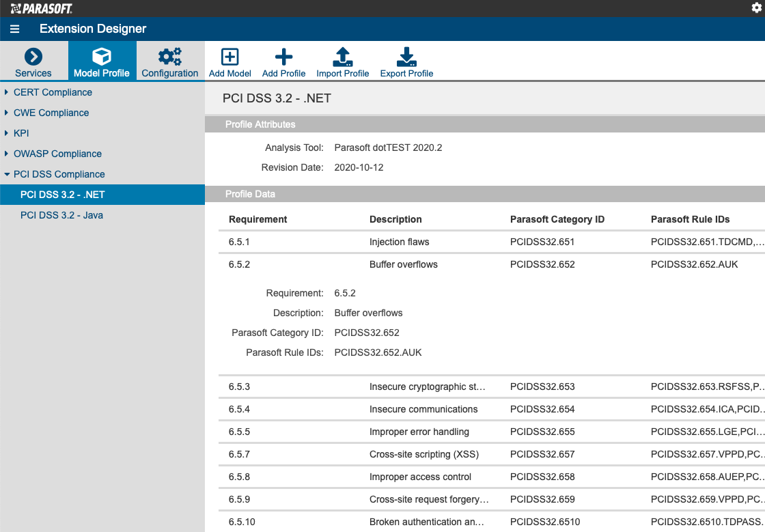Click Cross-site scripting (XSS) description

tap(424, 454)
